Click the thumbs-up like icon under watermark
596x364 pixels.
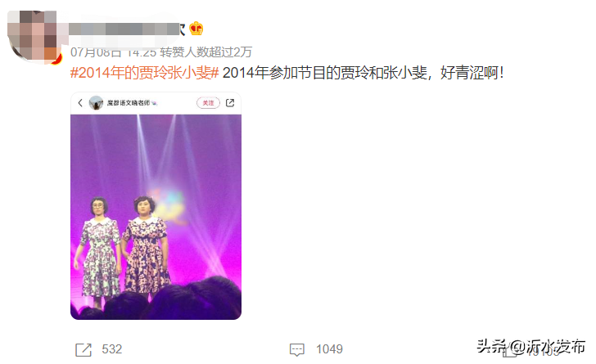[510, 352]
